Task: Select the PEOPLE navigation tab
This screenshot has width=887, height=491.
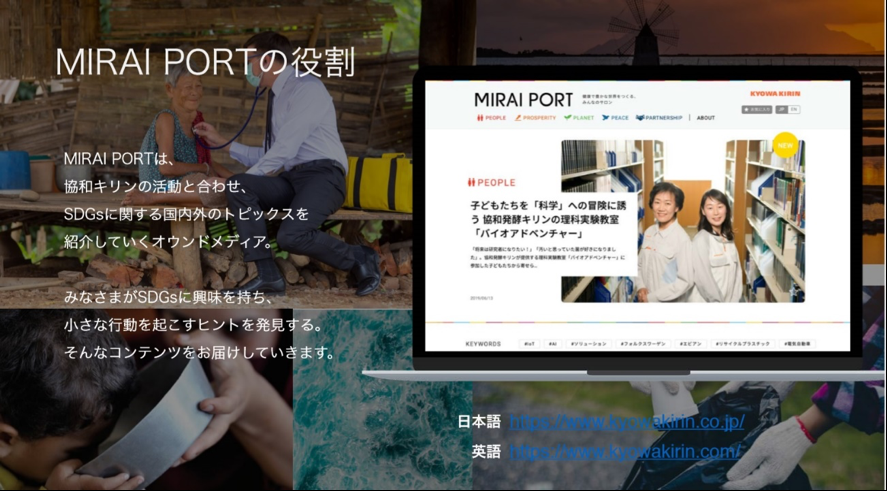Action: [491, 118]
